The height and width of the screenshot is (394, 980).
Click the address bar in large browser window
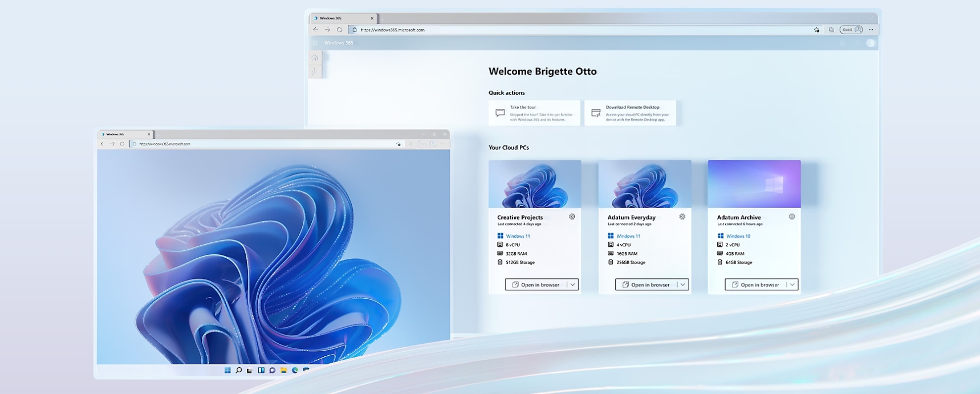coord(584,30)
